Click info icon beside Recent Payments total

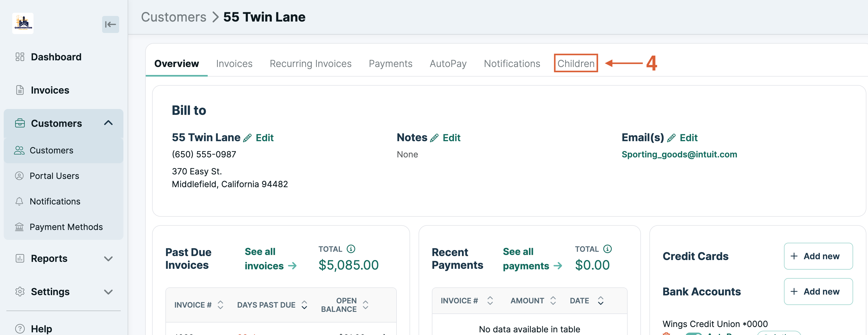coord(607,249)
